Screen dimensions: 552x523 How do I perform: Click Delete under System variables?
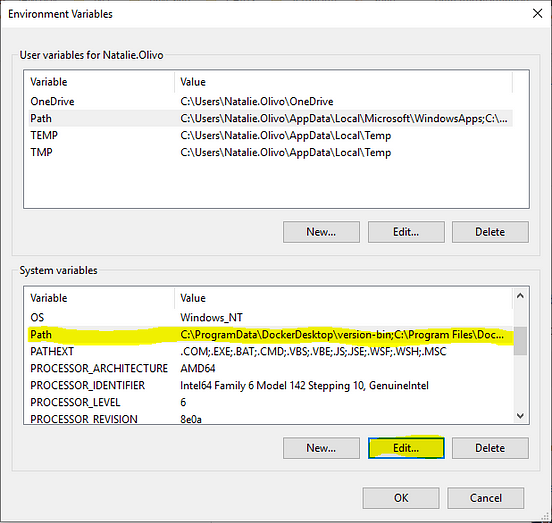click(490, 448)
